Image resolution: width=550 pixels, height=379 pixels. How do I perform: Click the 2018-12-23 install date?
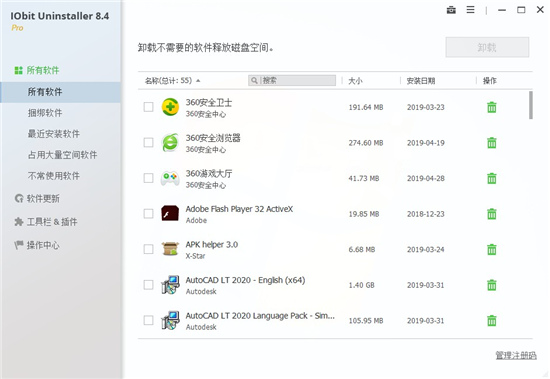425,214
